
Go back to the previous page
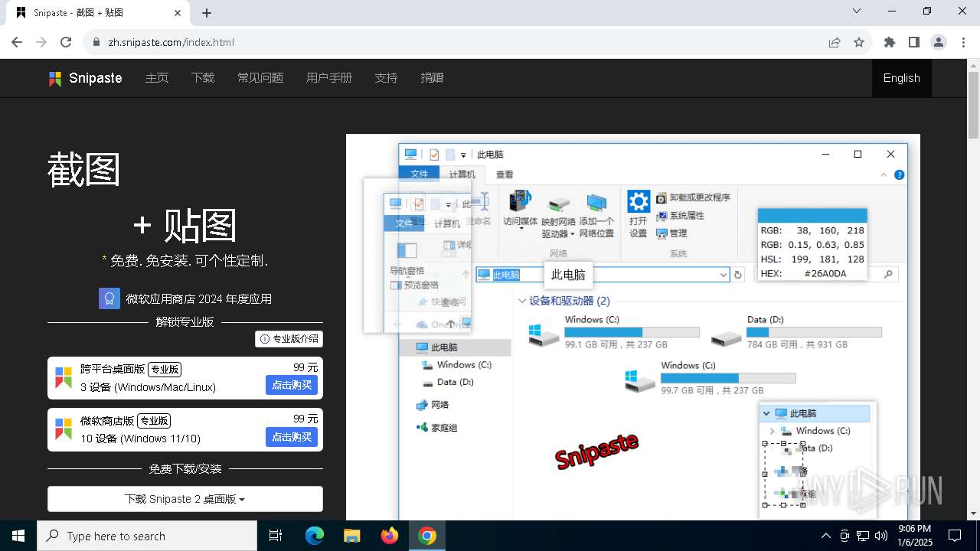pyautogui.click(x=17, y=42)
